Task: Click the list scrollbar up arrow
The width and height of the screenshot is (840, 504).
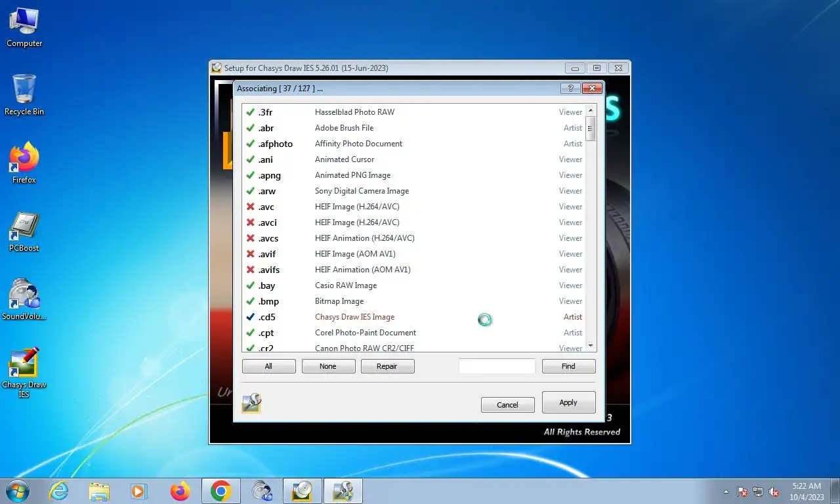Action: coord(591,111)
